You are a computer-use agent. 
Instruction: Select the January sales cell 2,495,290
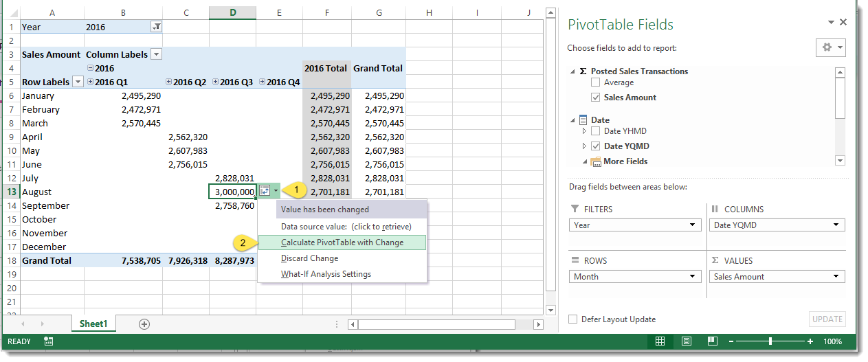click(x=123, y=95)
